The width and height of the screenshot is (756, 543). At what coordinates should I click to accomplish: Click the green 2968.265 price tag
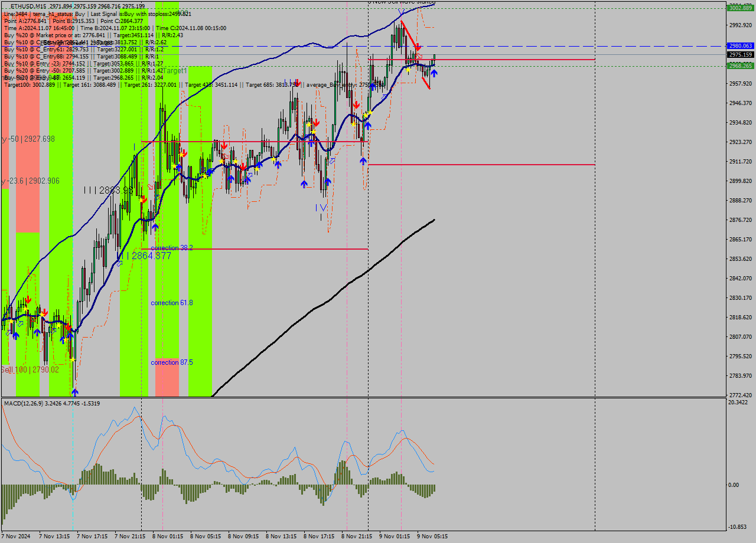741,66
